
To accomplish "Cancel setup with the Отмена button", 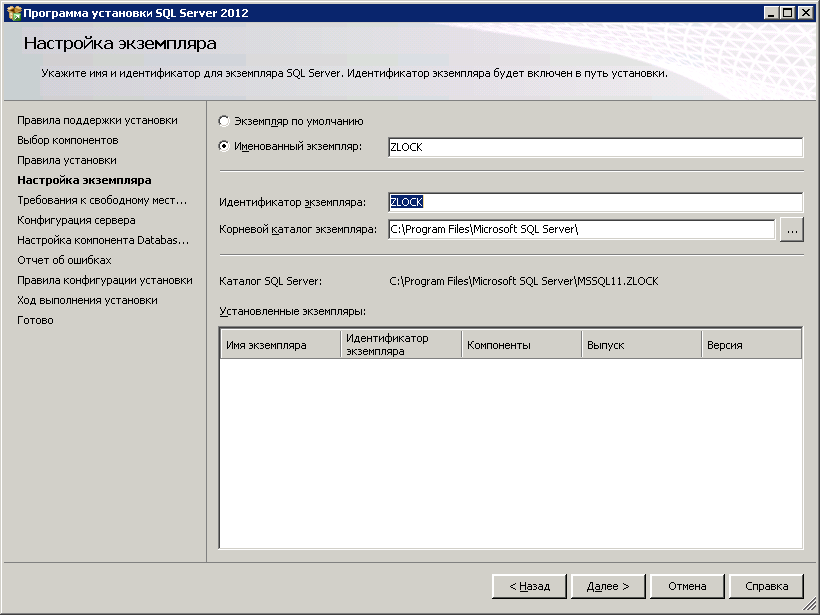I will point(687,586).
